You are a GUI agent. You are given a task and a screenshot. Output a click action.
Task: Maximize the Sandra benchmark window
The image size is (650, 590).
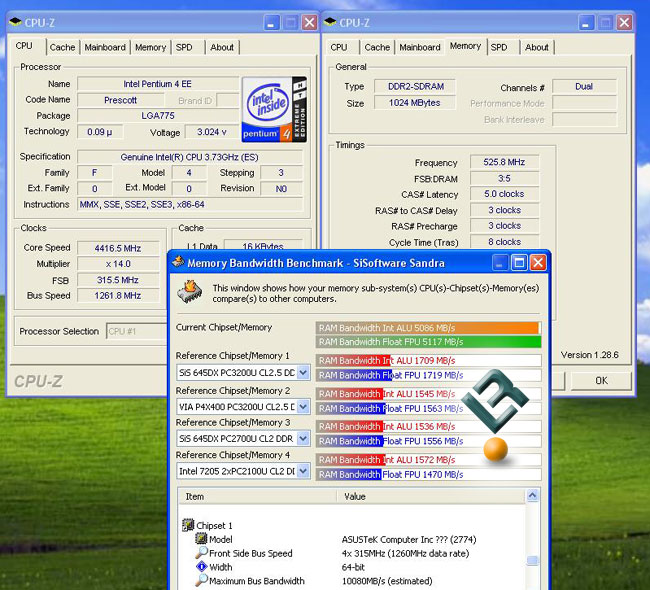point(518,263)
